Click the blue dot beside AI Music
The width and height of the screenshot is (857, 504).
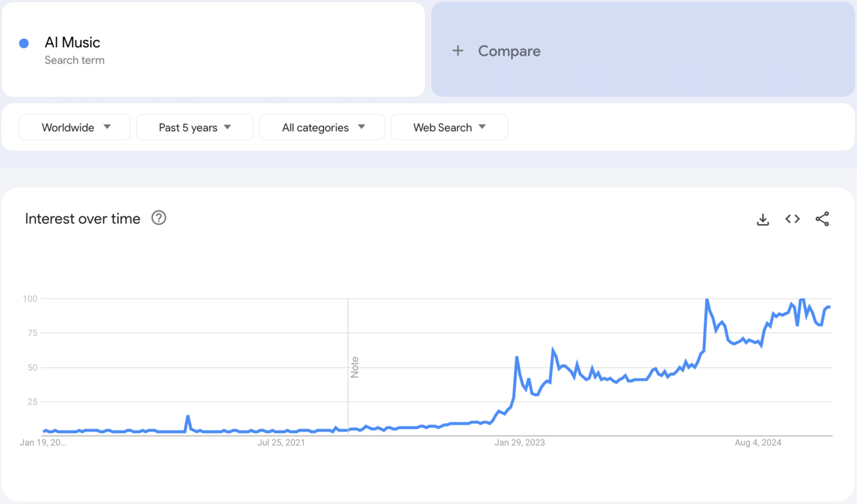coord(24,43)
